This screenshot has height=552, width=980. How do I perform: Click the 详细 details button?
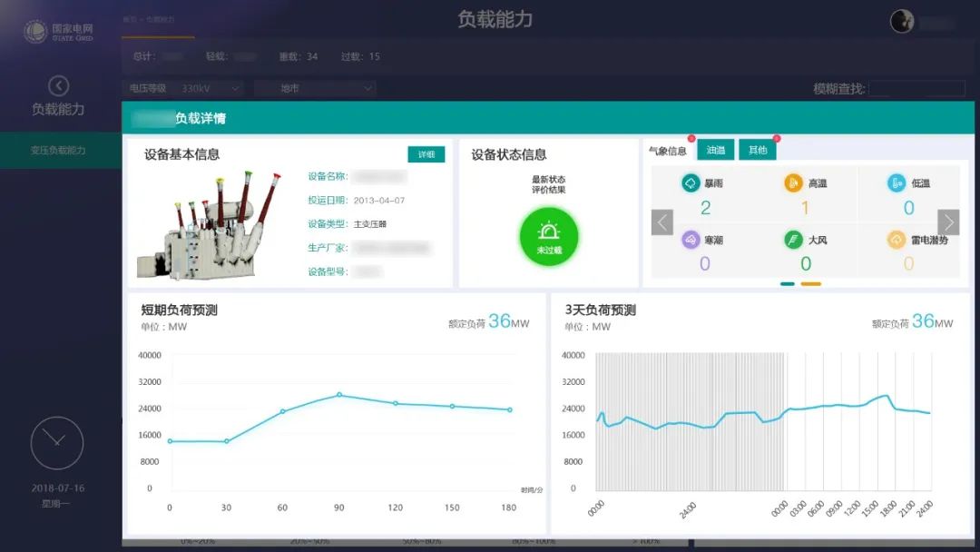pyautogui.click(x=426, y=154)
